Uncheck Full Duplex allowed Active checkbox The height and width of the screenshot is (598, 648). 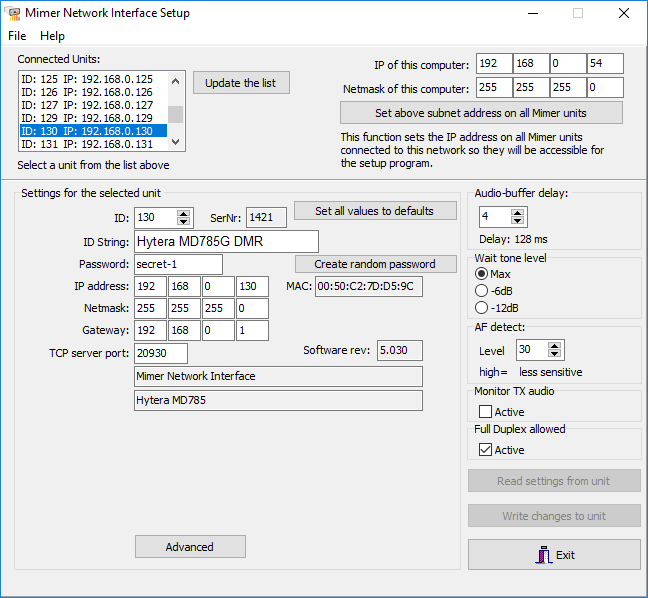[486, 450]
